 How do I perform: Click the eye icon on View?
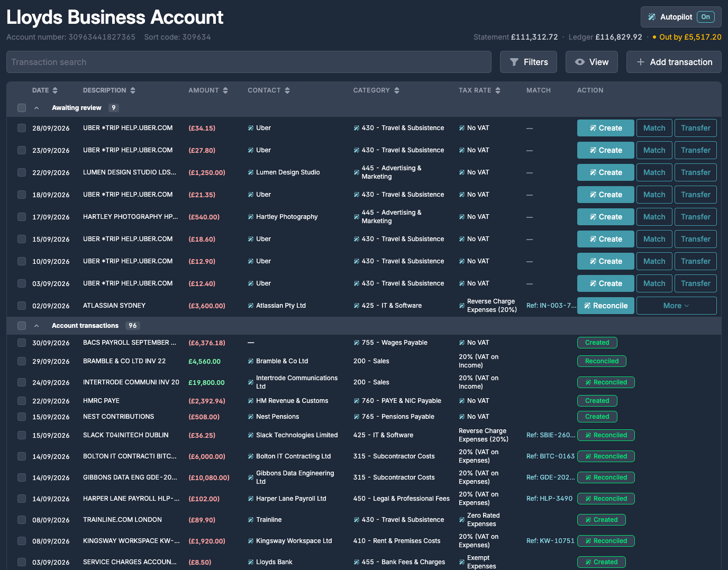[580, 62]
